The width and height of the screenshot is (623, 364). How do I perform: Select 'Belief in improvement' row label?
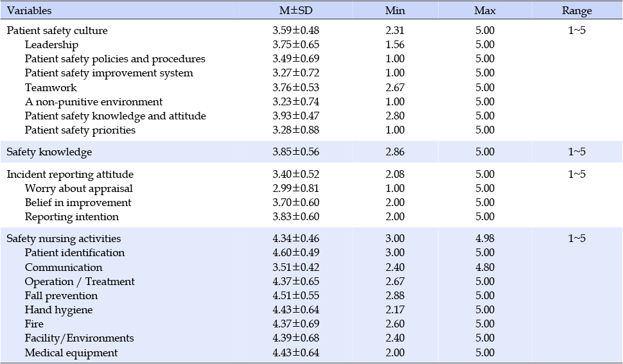pyautogui.click(x=78, y=203)
